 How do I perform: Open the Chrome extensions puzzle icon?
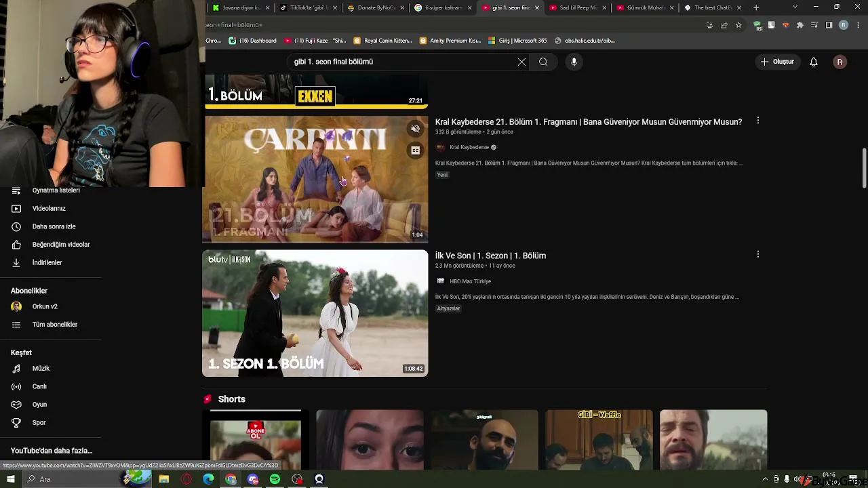click(800, 25)
